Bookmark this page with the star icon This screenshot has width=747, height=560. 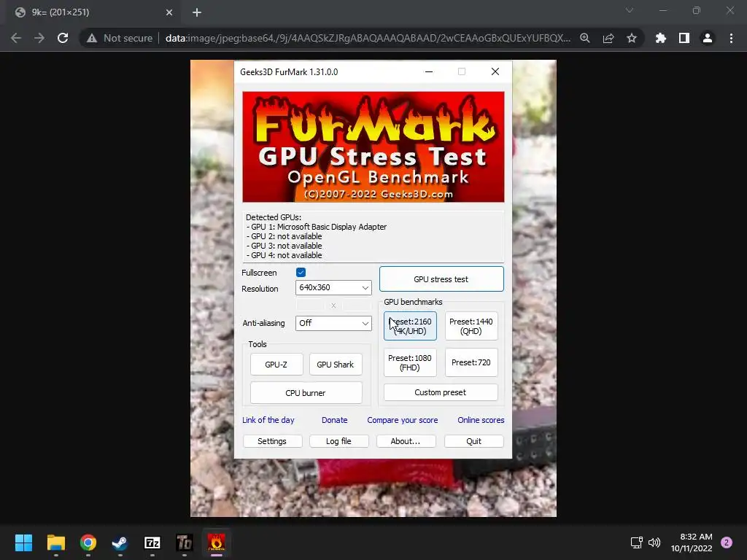coord(632,38)
